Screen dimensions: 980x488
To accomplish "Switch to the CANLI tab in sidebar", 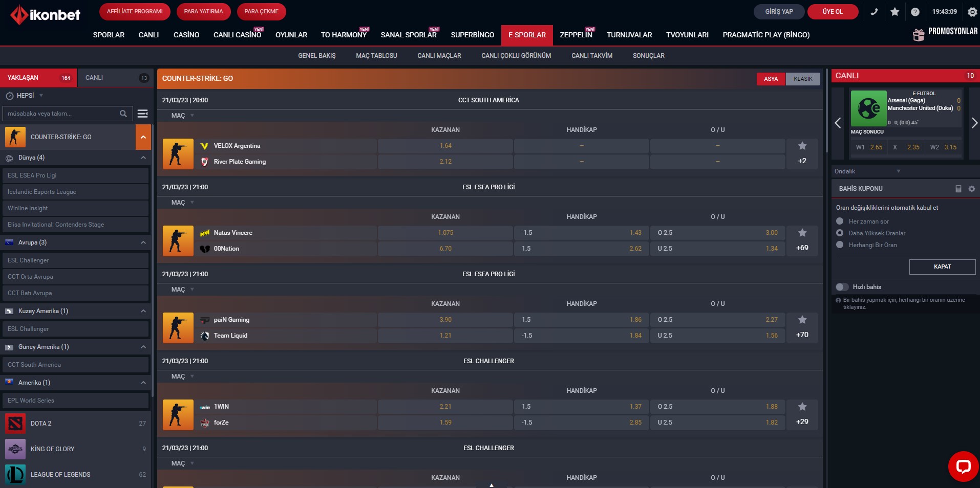I will 115,78.
